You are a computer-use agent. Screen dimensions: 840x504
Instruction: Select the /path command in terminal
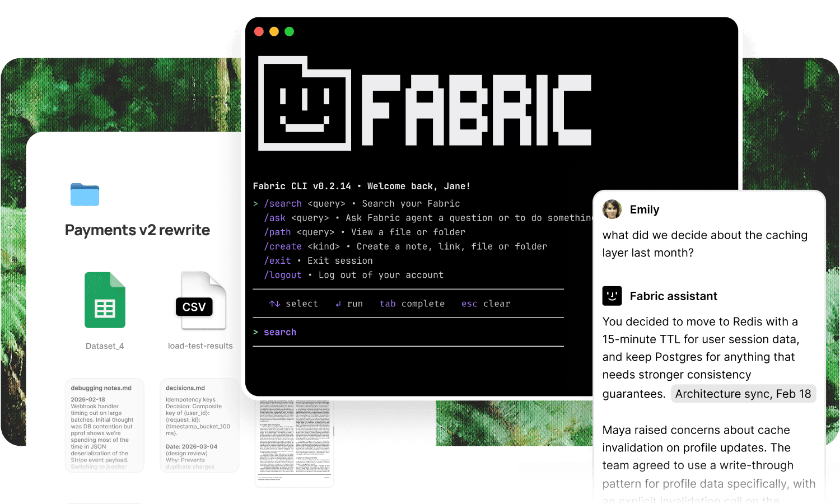(x=277, y=232)
